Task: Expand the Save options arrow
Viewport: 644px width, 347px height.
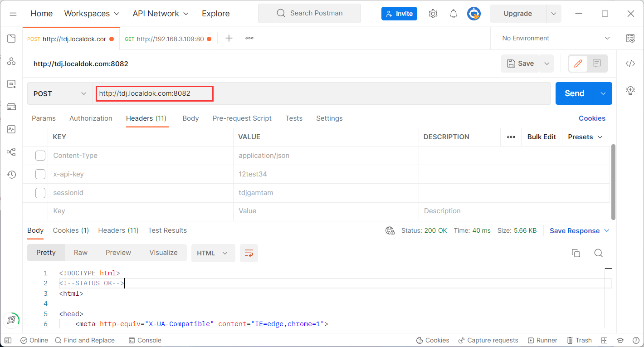Action: pos(547,64)
